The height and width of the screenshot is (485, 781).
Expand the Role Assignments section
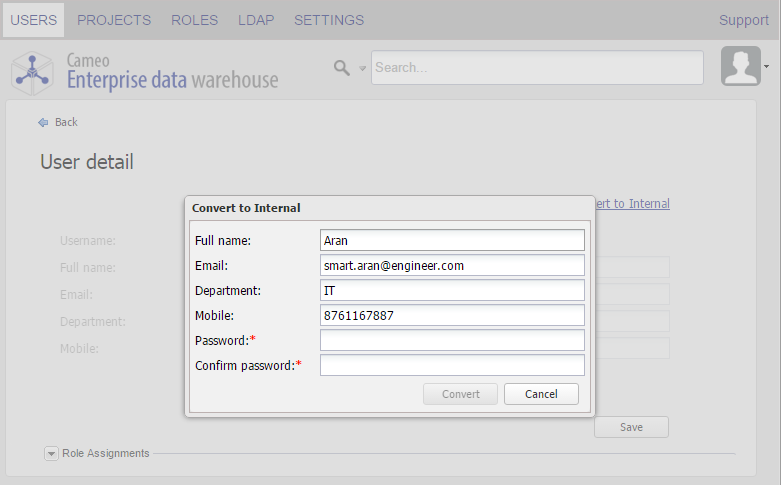(x=52, y=453)
